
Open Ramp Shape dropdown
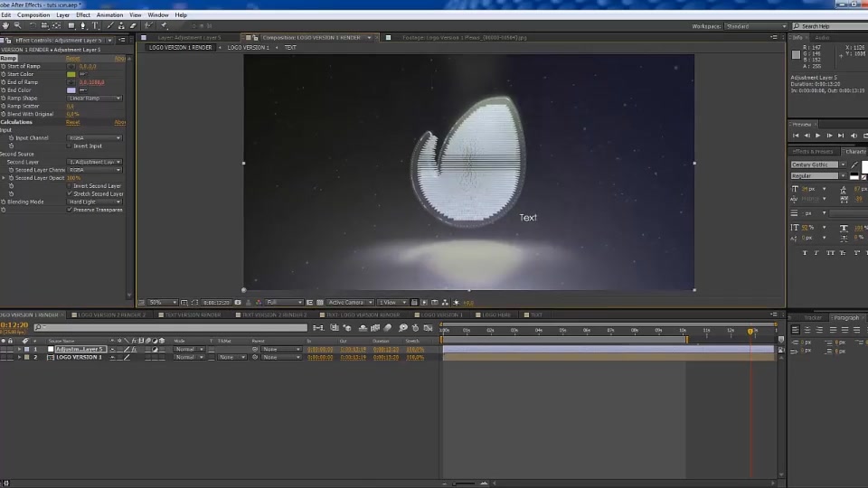click(94, 98)
